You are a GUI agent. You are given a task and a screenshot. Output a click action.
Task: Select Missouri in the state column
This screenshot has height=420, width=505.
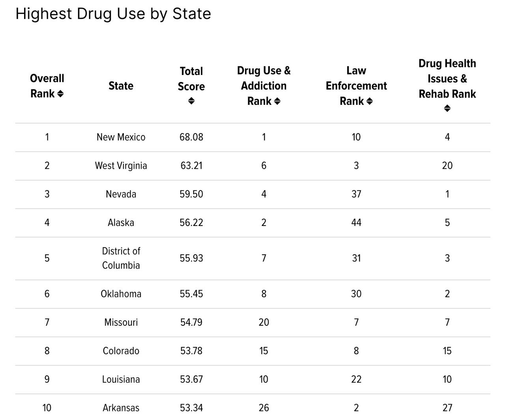[x=121, y=322]
